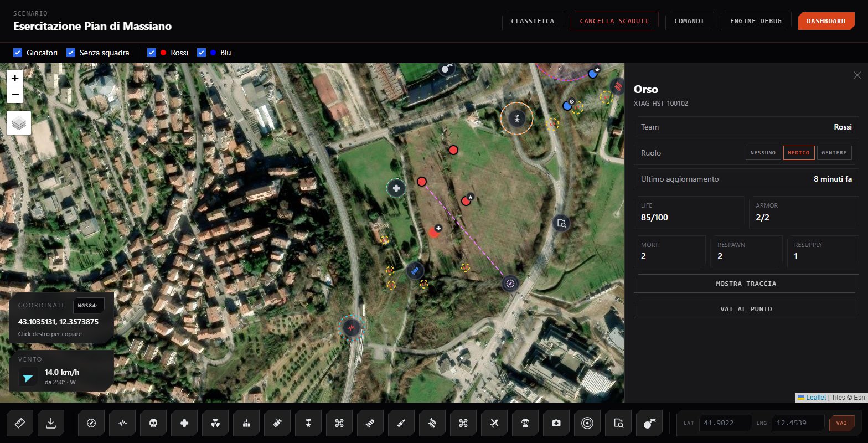Toggle the Senza squadra checkbox
This screenshot has height=443, width=868.
[71, 53]
